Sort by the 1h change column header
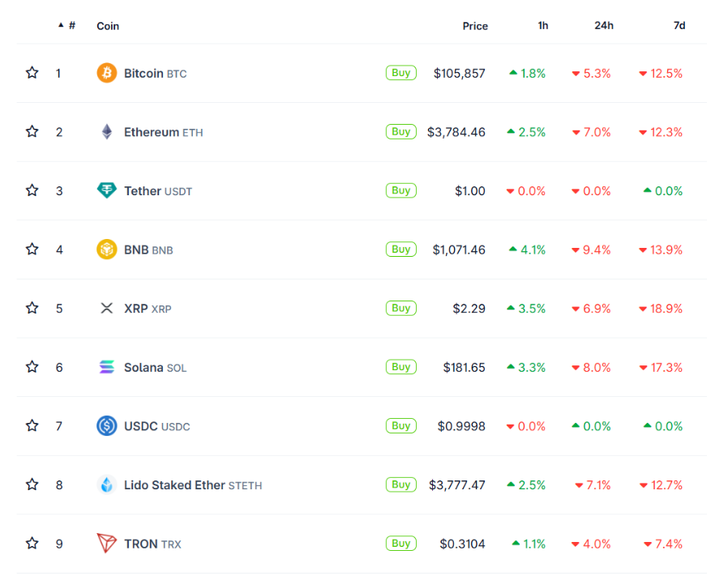 542,26
